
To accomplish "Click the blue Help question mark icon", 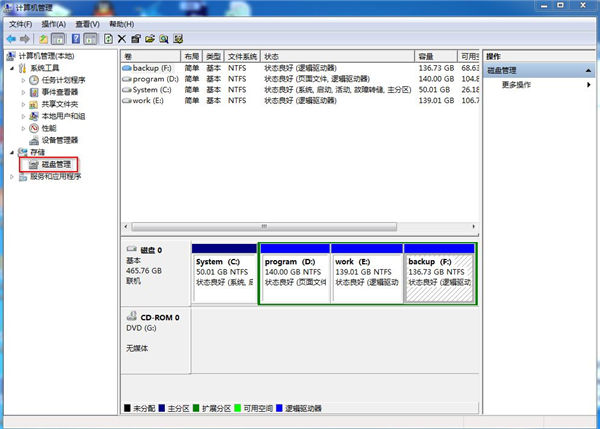I will coord(75,39).
